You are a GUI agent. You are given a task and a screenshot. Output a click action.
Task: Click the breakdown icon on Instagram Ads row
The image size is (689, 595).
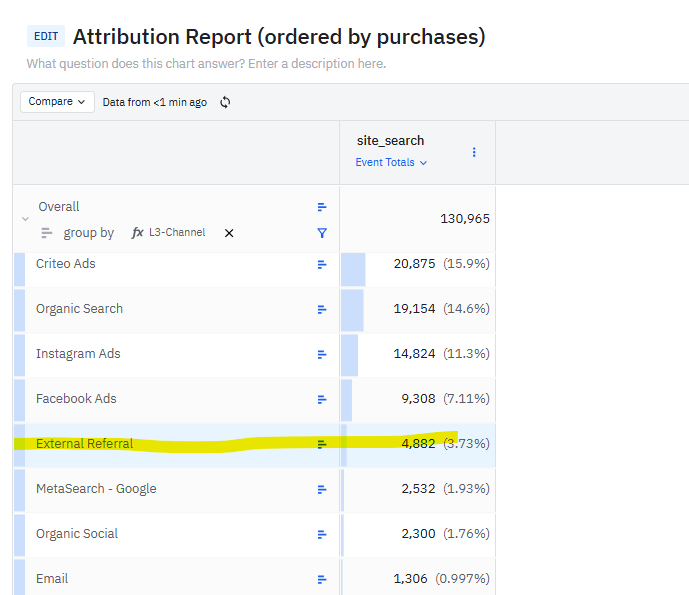[x=322, y=354]
